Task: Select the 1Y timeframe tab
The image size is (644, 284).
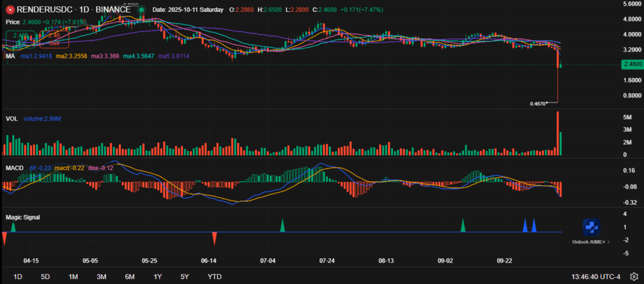Action: tap(157, 276)
